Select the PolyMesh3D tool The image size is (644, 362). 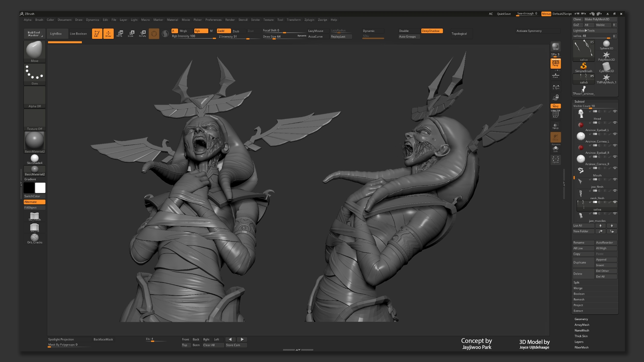click(x=606, y=56)
